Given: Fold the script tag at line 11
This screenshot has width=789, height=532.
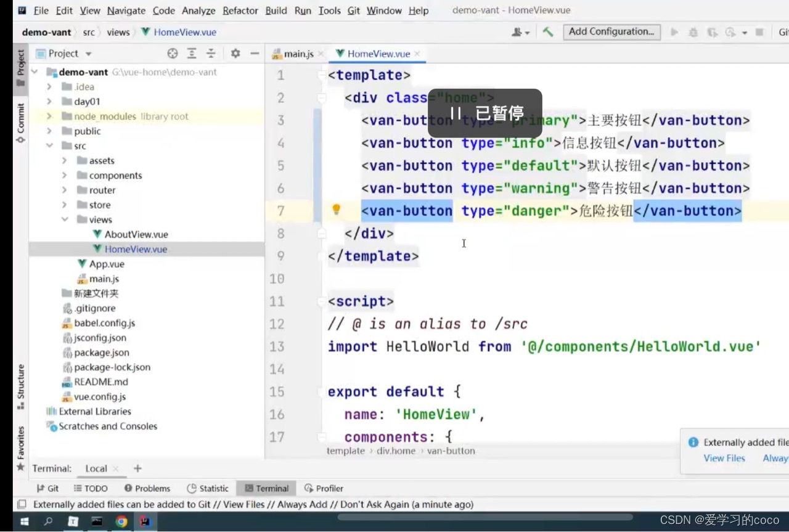Looking at the screenshot, I should tap(322, 301).
